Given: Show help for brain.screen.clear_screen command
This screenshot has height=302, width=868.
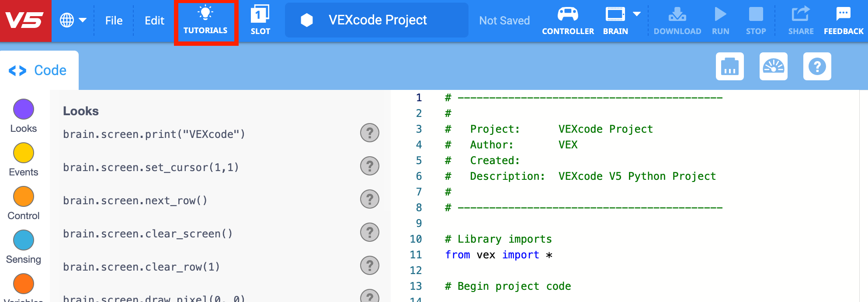Looking at the screenshot, I should pyautogui.click(x=369, y=232).
